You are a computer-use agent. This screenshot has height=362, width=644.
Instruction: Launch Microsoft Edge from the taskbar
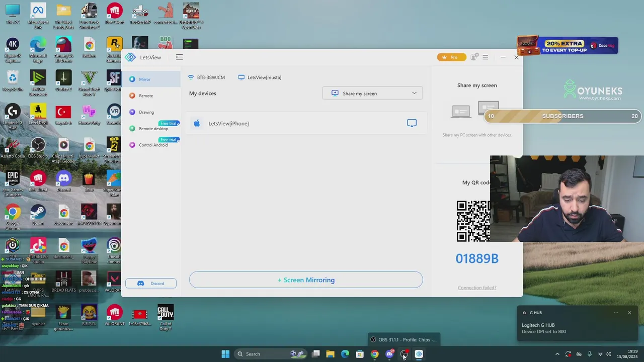click(345, 354)
